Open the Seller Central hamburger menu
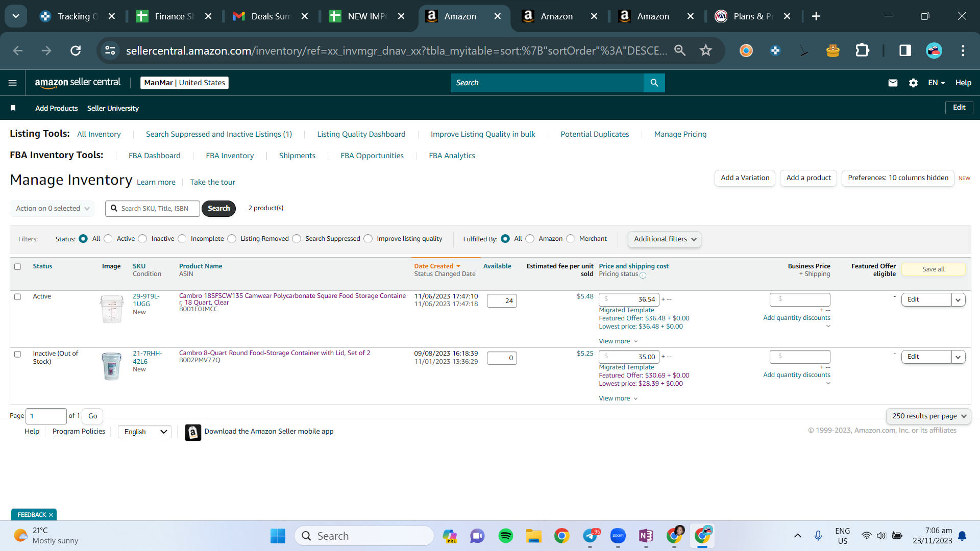 (x=13, y=83)
